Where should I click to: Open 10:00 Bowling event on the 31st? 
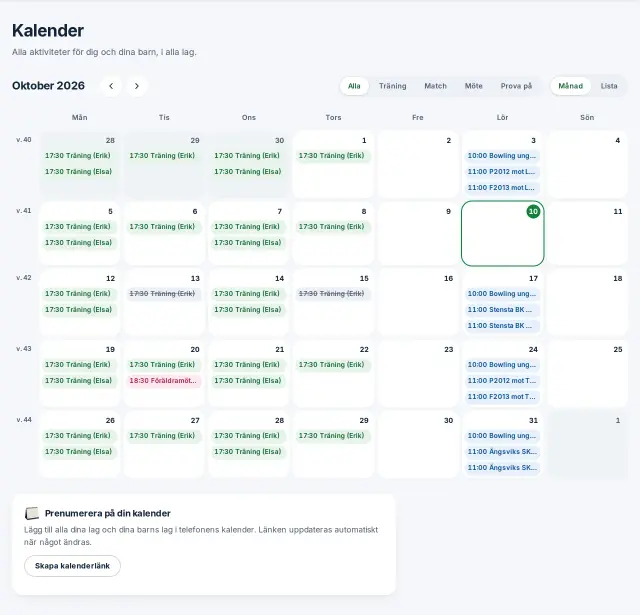click(502, 436)
